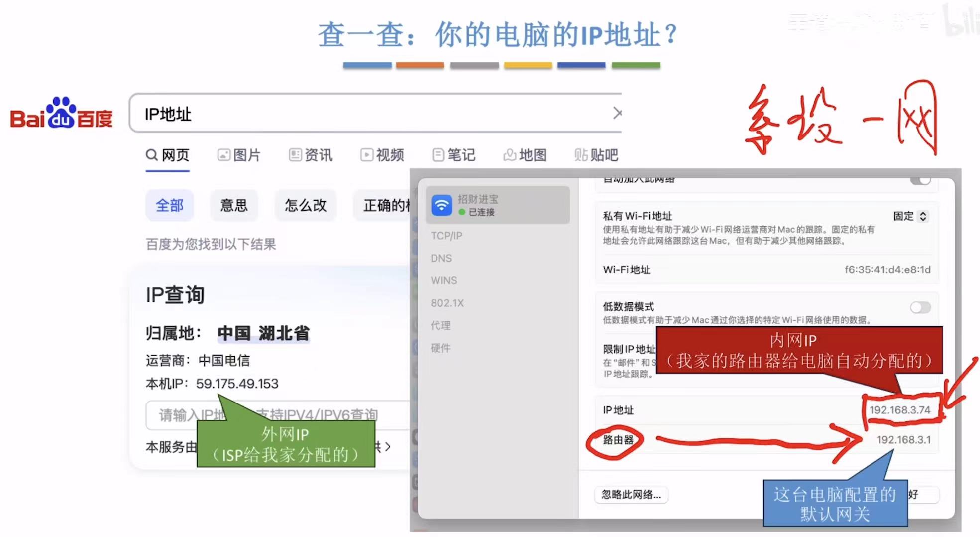
Task: Open 代理 in the network sidebar
Action: pyautogui.click(x=440, y=325)
